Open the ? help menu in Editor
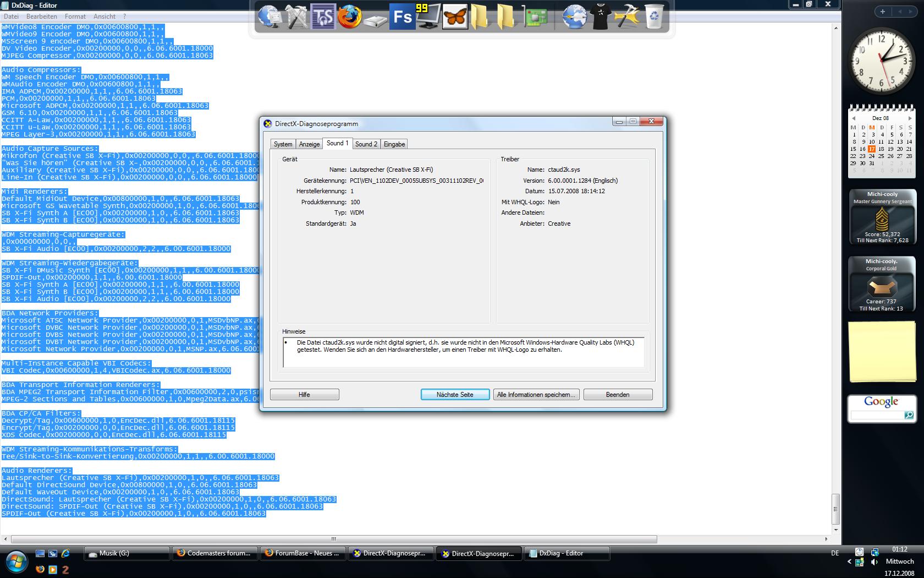The height and width of the screenshot is (578, 924). coord(124,17)
